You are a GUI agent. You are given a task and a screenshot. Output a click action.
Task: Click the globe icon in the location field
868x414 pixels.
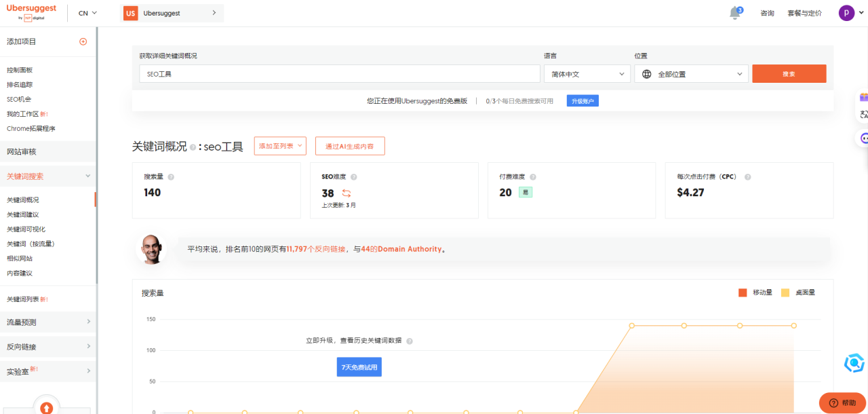click(647, 74)
